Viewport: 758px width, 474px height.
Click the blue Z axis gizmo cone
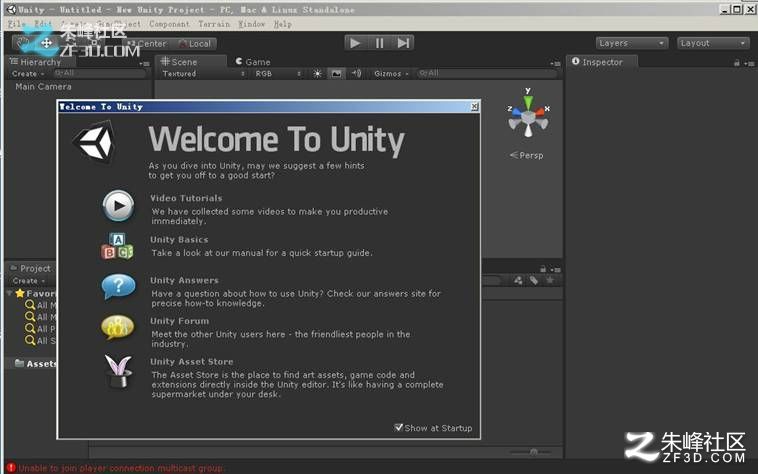(516, 113)
